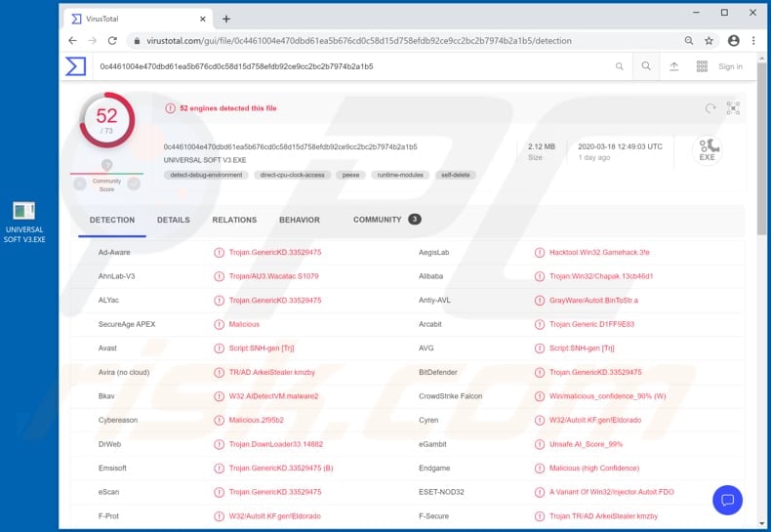The image size is (771, 532).
Task: Click '52 engines detected this file' text
Action: 228,108
